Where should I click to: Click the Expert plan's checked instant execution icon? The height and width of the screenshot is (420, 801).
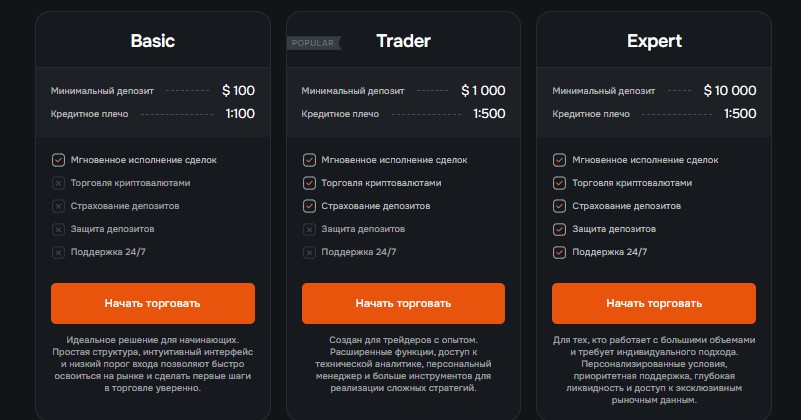[559, 160]
